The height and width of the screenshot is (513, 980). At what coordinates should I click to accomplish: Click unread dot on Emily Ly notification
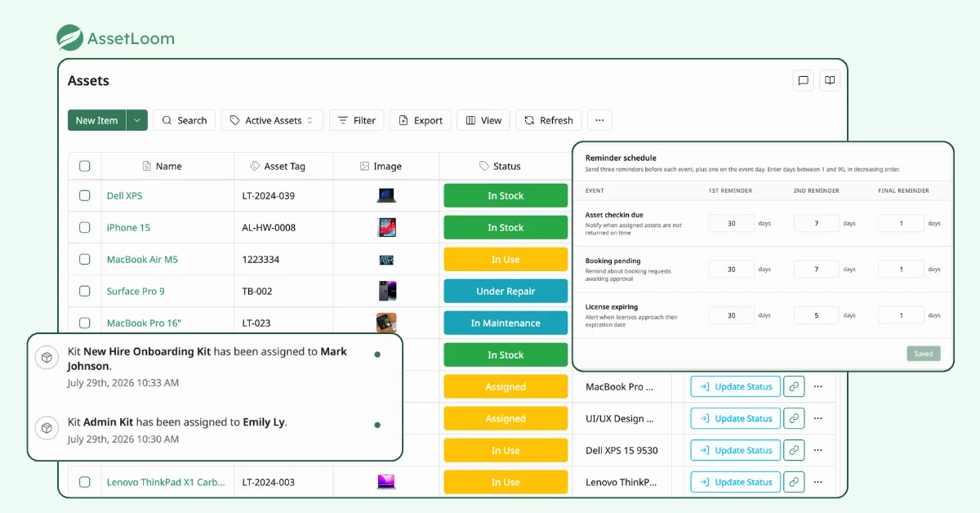(377, 425)
